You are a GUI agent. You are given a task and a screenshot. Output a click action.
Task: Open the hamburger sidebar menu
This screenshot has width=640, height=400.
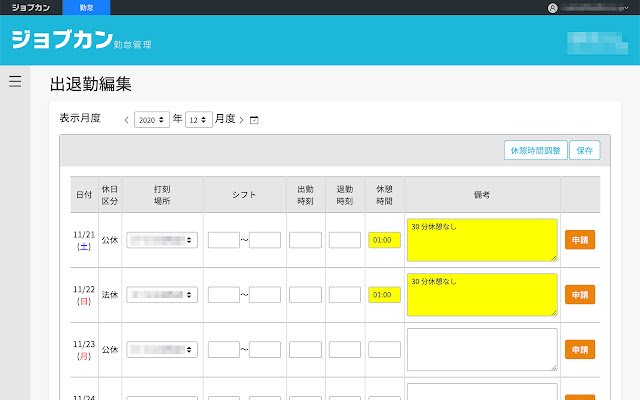15,81
